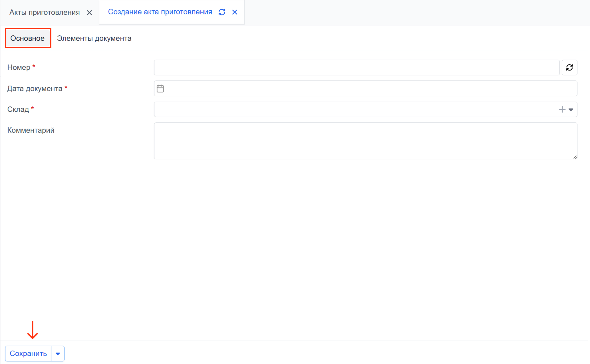Close the Создание акта приготовления tab

pos(235,12)
